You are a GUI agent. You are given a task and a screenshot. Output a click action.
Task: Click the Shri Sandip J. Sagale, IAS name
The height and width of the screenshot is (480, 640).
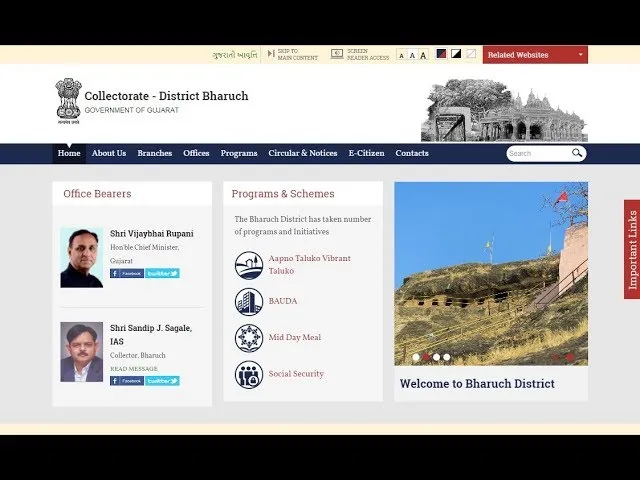click(x=151, y=335)
